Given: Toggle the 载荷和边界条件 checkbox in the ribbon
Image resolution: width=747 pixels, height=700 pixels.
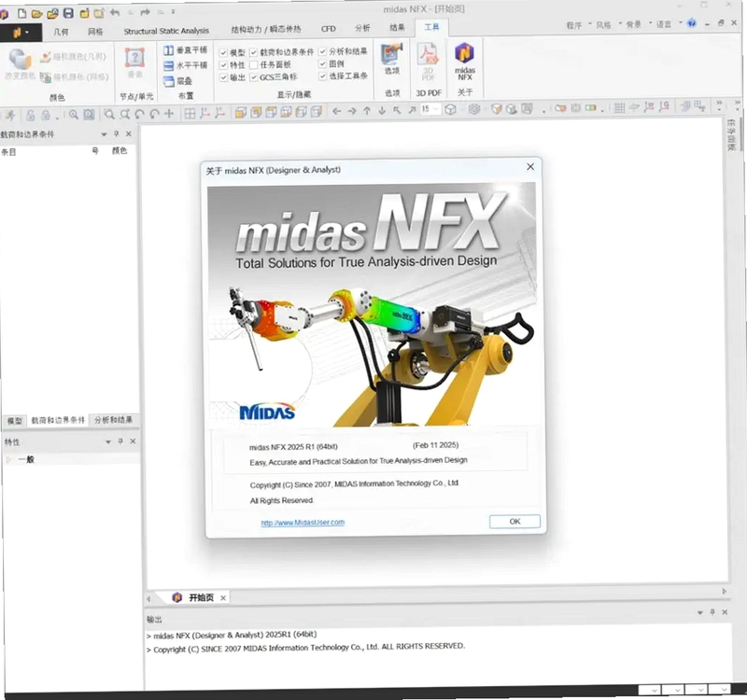Looking at the screenshot, I should click(253, 52).
